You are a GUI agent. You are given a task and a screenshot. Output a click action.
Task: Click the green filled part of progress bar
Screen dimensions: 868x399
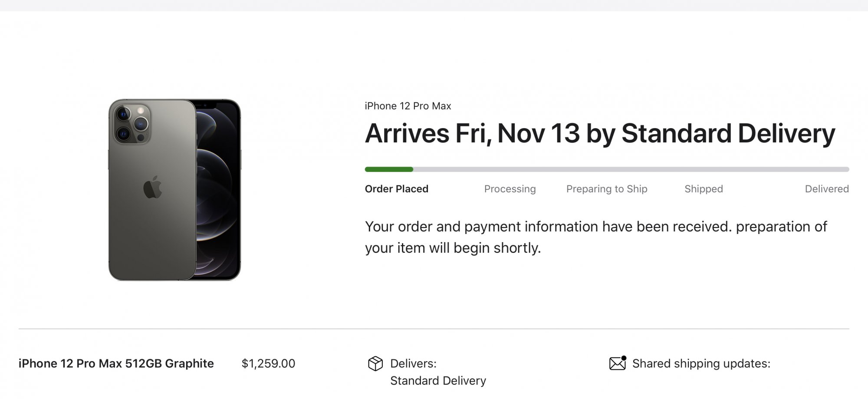point(388,169)
